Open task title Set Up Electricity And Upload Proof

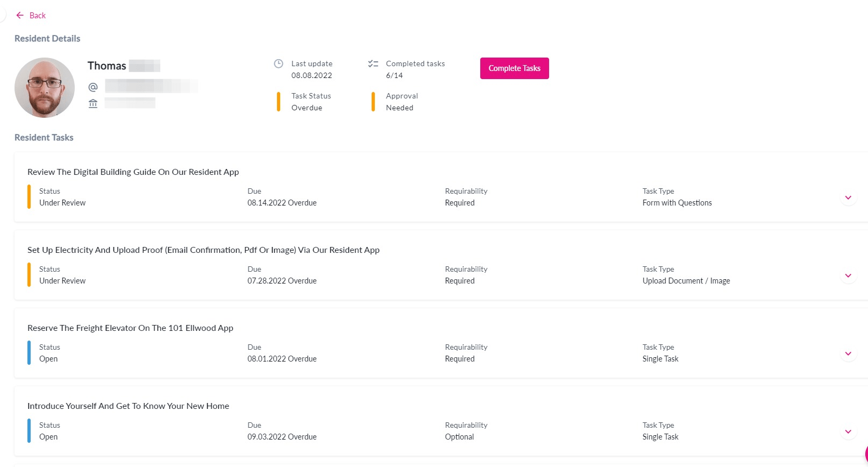click(203, 250)
